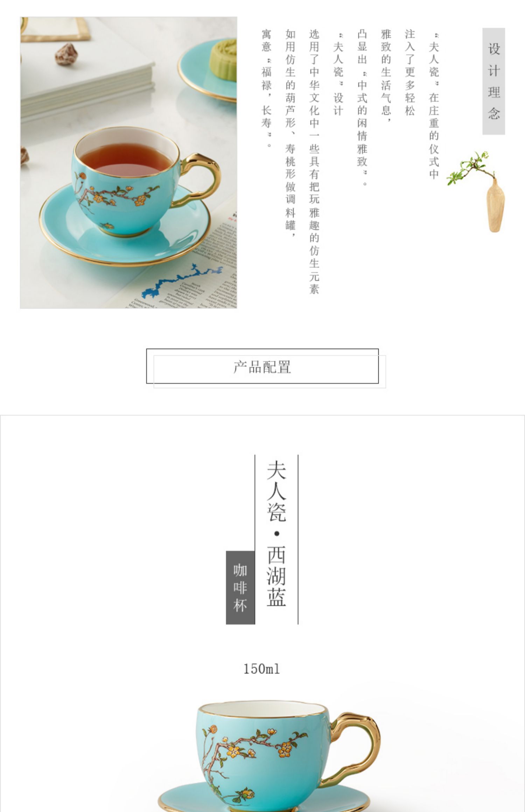525x812 pixels.
Task: Click the 设计理念 gray vertical label
Action: click(493, 81)
